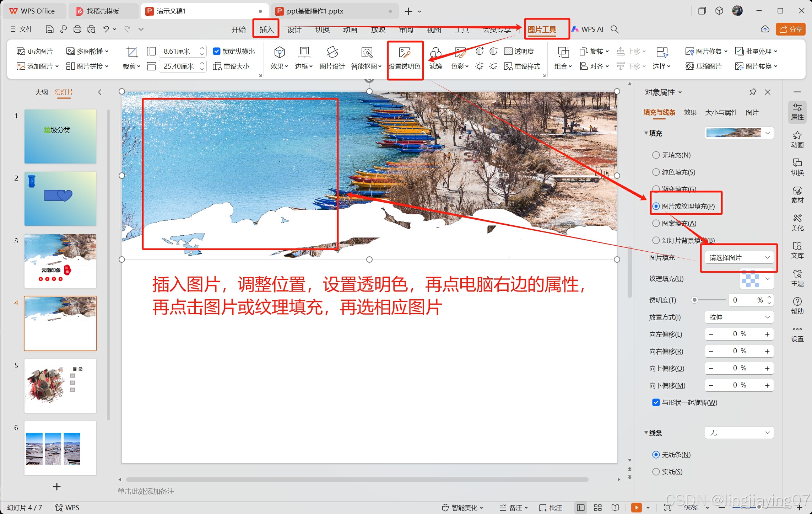This screenshot has width=812, height=514.
Task: Select the solid fill (纯色填充) radio button
Action: tap(656, 172)
